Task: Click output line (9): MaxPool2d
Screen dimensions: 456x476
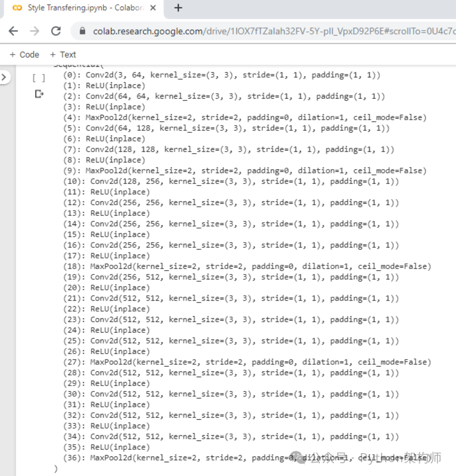Action: pyautogui.click(x=245, y=171)
